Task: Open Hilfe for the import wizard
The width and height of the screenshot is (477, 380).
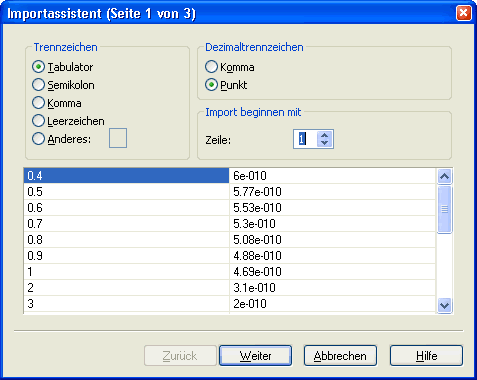Action: coord(426,356)
